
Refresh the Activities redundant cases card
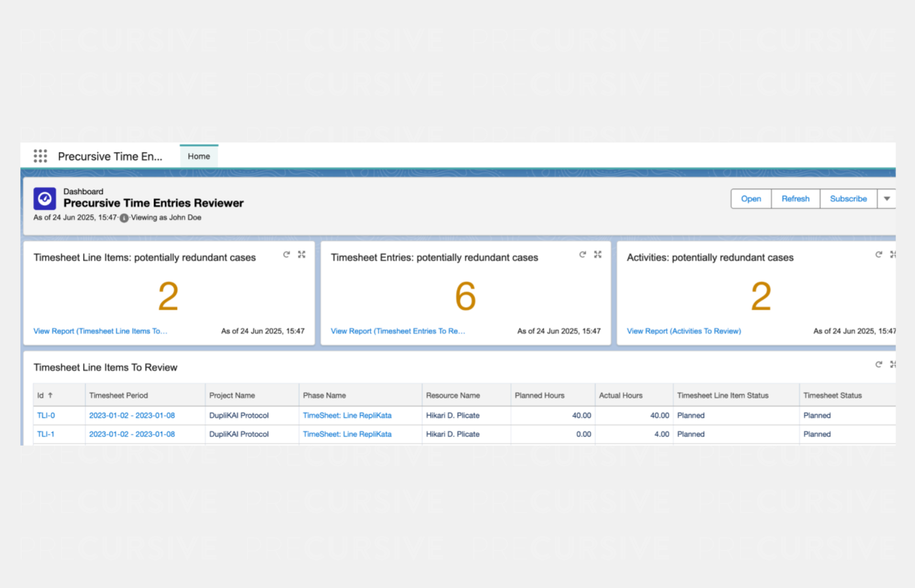[878, 255]
